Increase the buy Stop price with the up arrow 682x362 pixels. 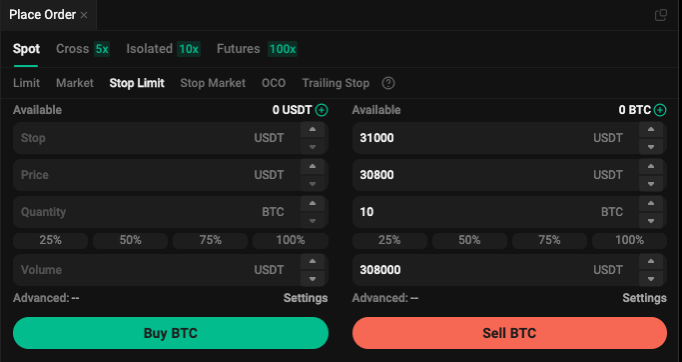(312, 130)
